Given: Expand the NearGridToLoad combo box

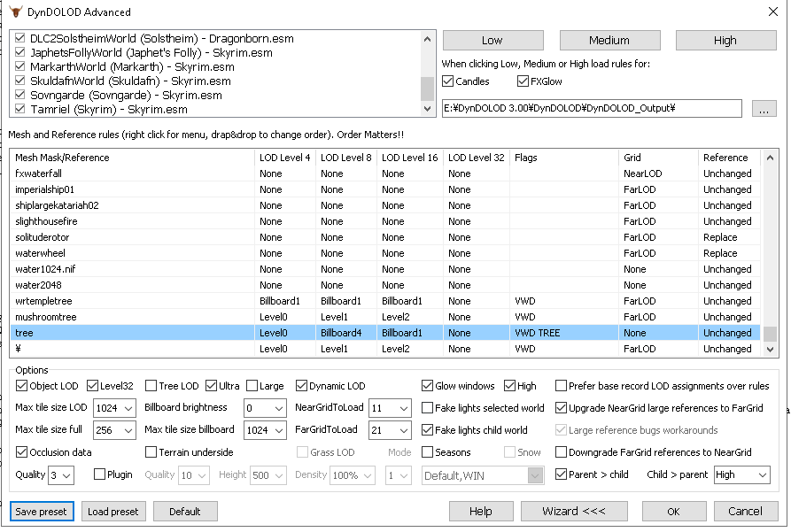Looking at the screenshot, I should (390, 408).
